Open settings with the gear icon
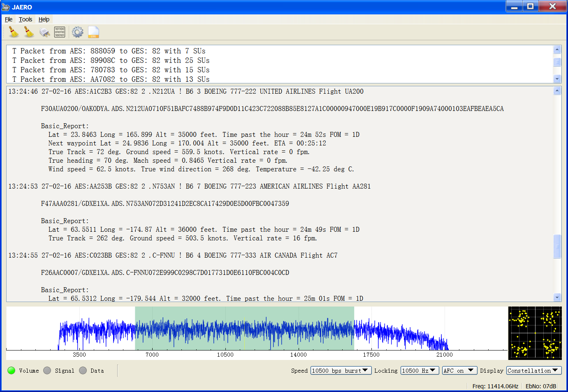Image resolution: width=568 pixels, height=392 pixels. [77, 32]
